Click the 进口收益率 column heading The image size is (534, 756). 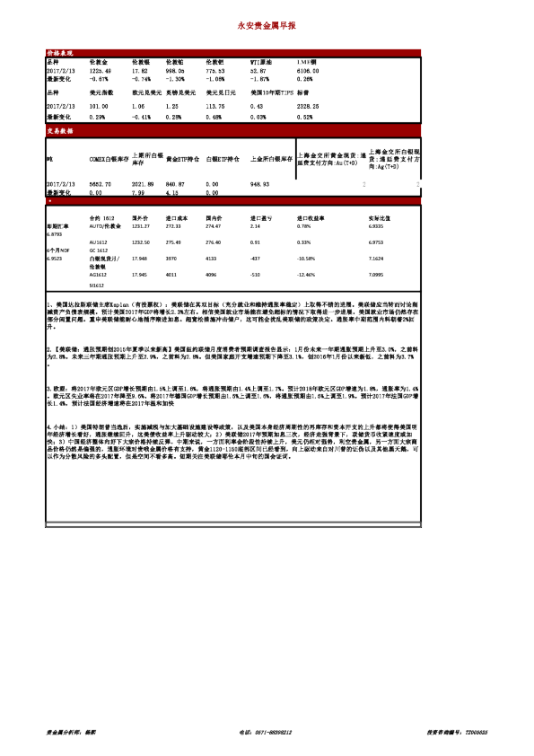[x=311, y=218]
